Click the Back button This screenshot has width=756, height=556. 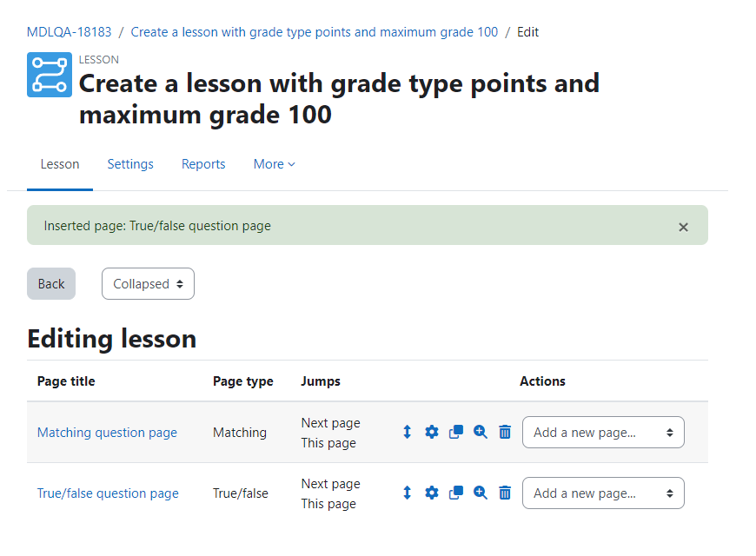click(51, 283)
